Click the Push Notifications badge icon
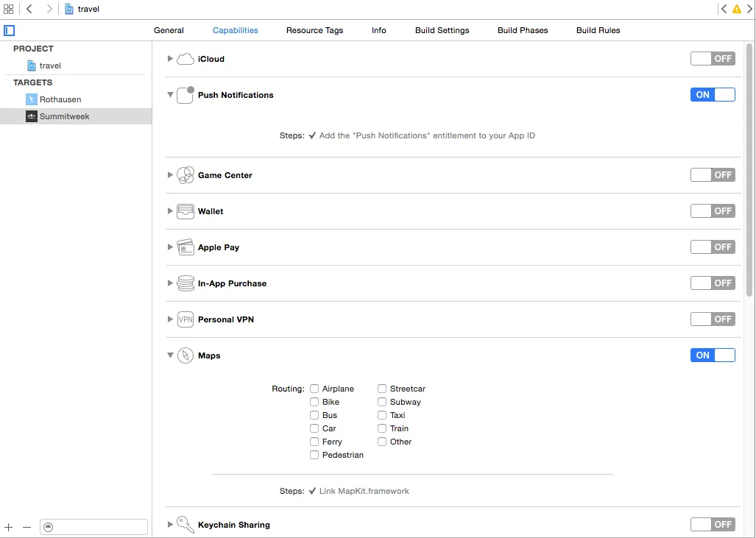The height and width of the screenshot is (538, 756). tap(186, 95)
